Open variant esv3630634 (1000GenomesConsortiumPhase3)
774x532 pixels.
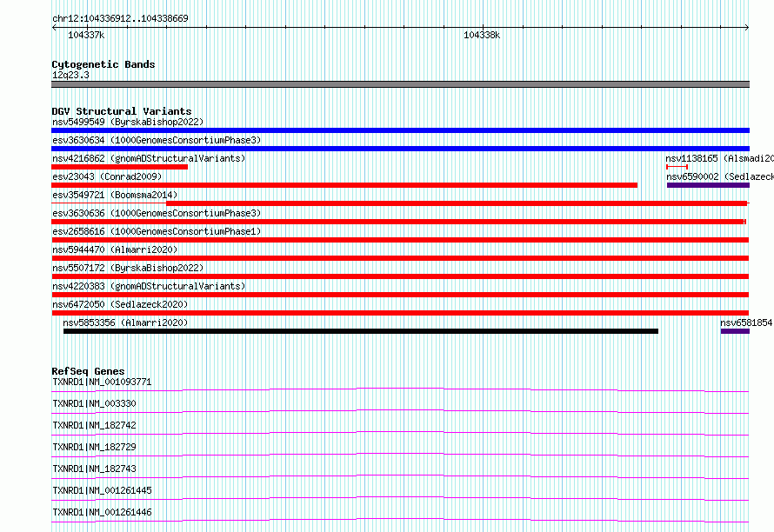click(x=157, y=140)
